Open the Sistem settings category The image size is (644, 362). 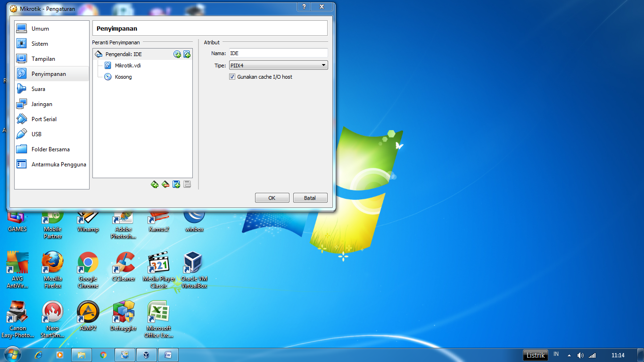pyautogui.click(x=52, y=44)
